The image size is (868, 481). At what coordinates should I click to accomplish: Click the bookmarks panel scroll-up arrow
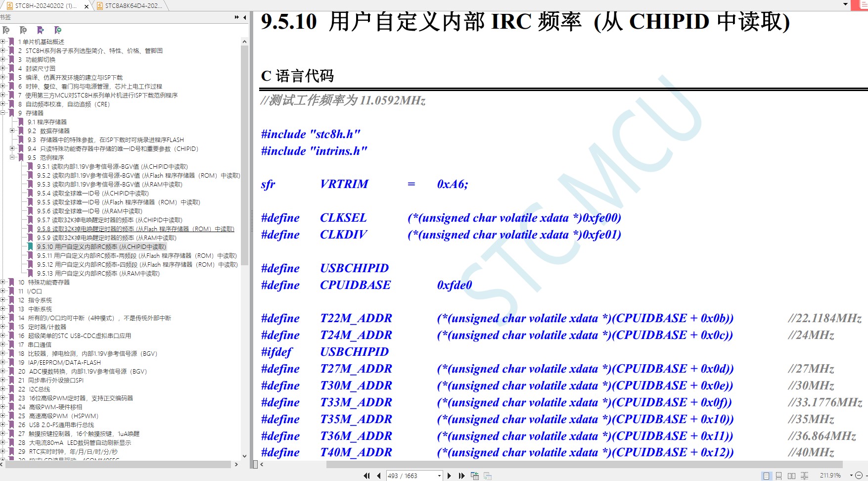tap(244, 42)
